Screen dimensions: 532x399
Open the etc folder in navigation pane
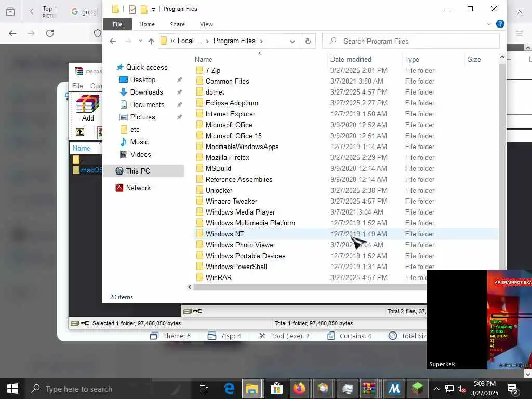(x=135, y=129)
